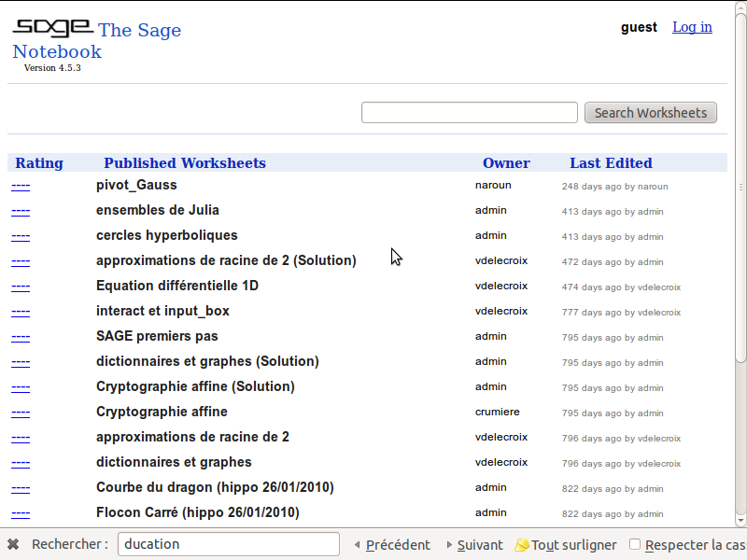Screen dimensions: 747x560
Task: Focus the worksheet search text field
Action: [469, 113]
